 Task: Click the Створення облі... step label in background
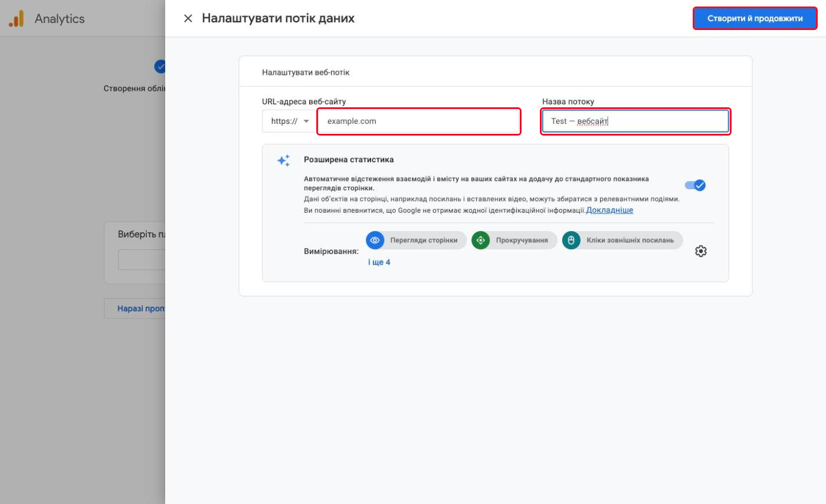135,88
